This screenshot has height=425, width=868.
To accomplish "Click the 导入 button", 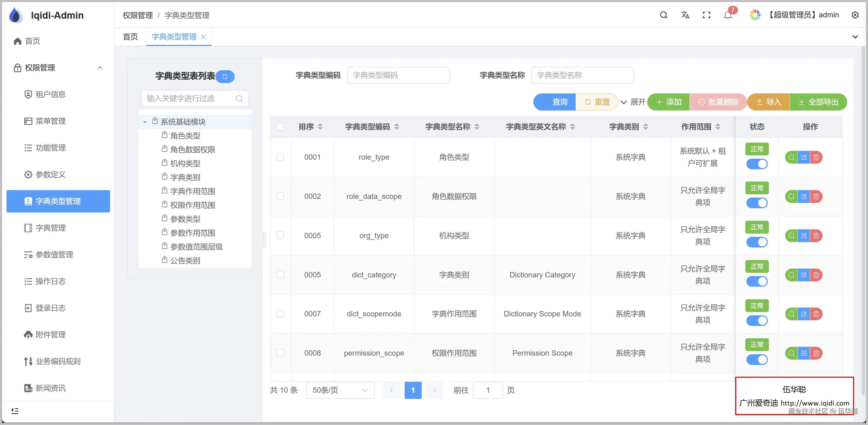I will pyautogui.click(x=768, y=102).
